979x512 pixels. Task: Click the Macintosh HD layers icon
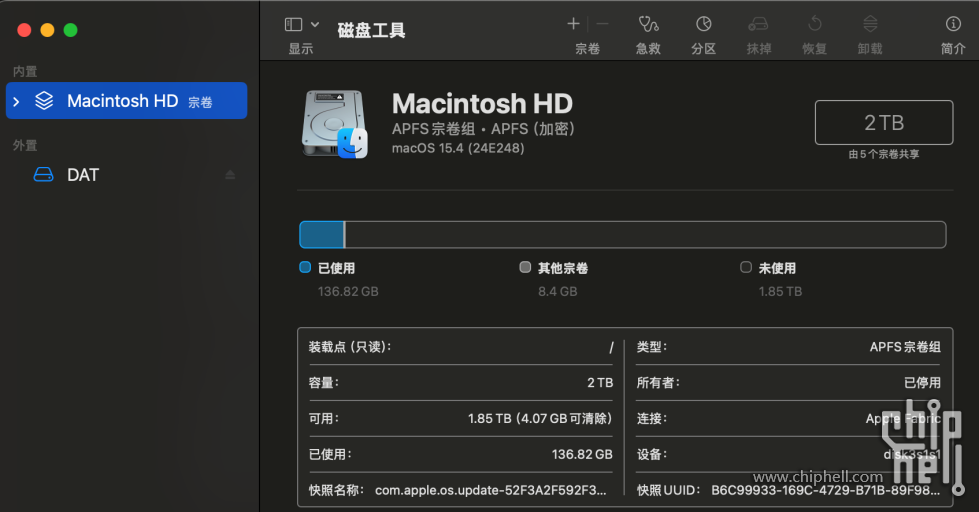click(44, 101)
